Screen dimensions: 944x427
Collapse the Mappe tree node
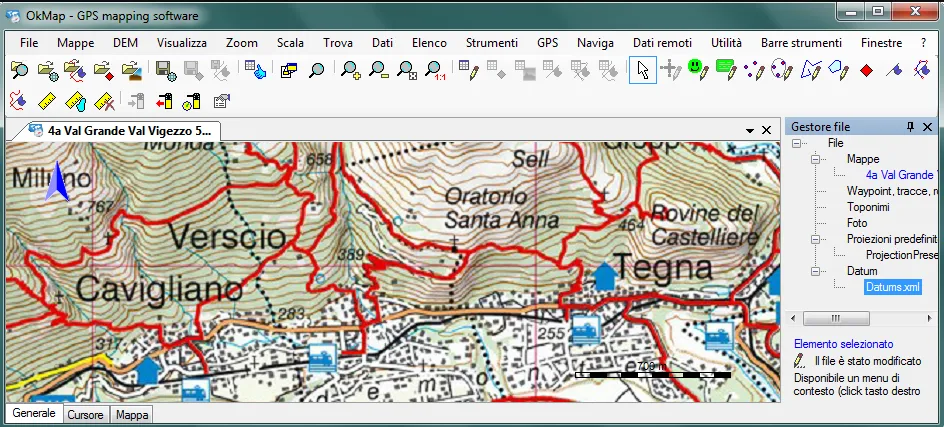click(816, 159)
